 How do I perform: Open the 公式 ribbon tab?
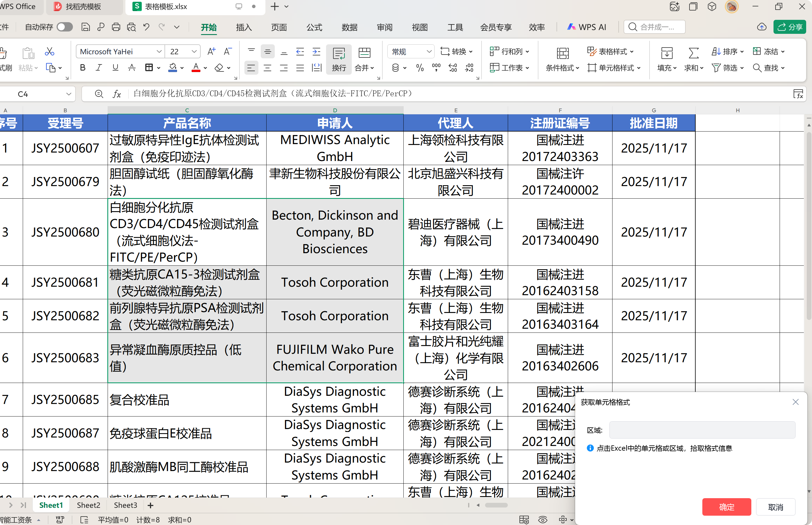[x=314, y=27]
